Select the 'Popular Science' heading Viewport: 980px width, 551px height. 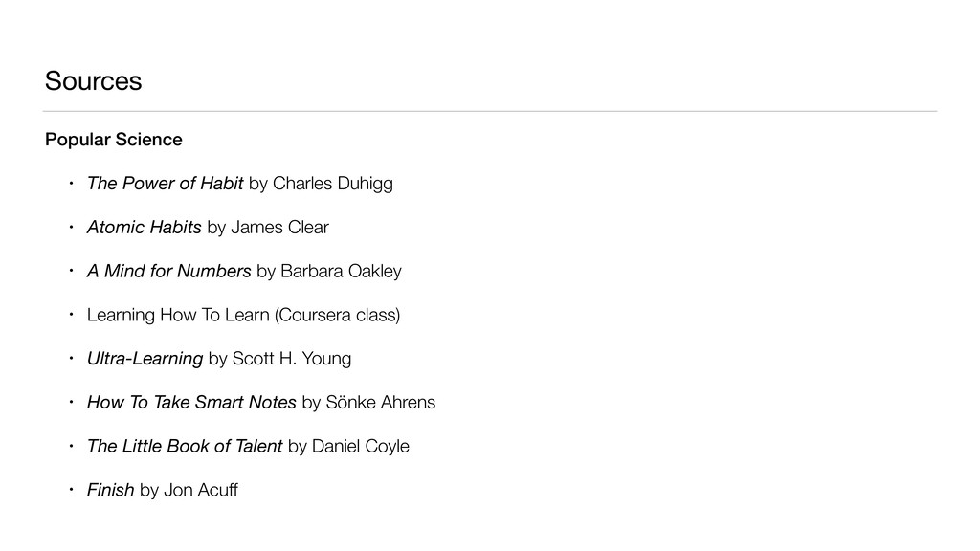[x=113, y=140]
